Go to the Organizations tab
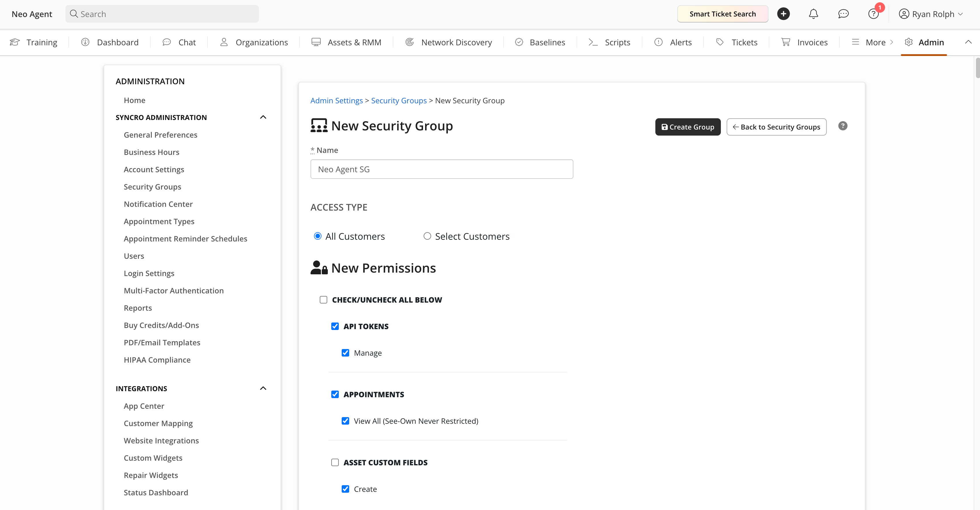Screen dimensions: 980x510 tap(254, 42)
